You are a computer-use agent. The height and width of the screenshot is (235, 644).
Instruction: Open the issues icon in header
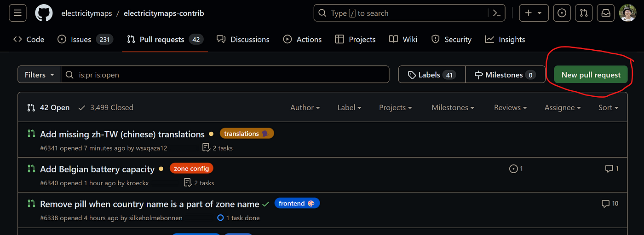(562, 13)
